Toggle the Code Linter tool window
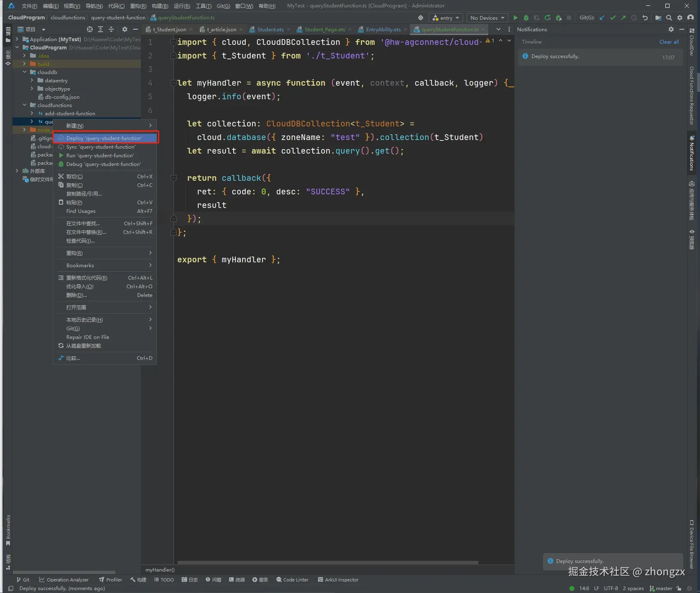Viewport: 700px width, 593px height. (292, 579)
